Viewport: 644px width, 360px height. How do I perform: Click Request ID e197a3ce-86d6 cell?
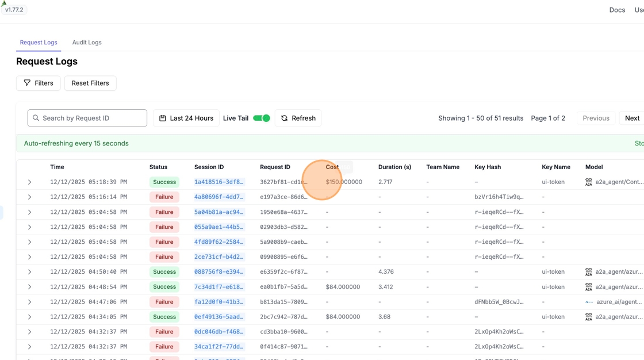283,197
